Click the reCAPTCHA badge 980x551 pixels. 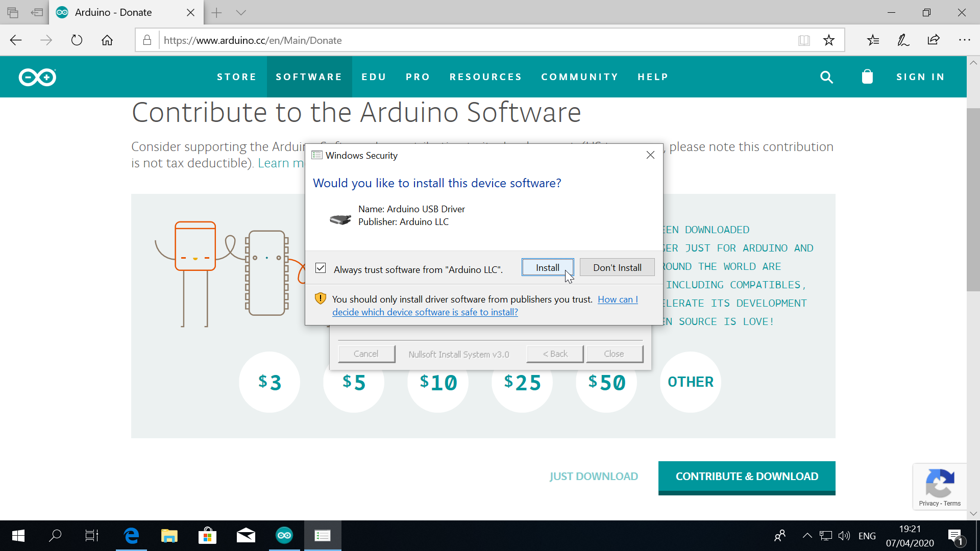pyautogui.click(x=940, y=486)
